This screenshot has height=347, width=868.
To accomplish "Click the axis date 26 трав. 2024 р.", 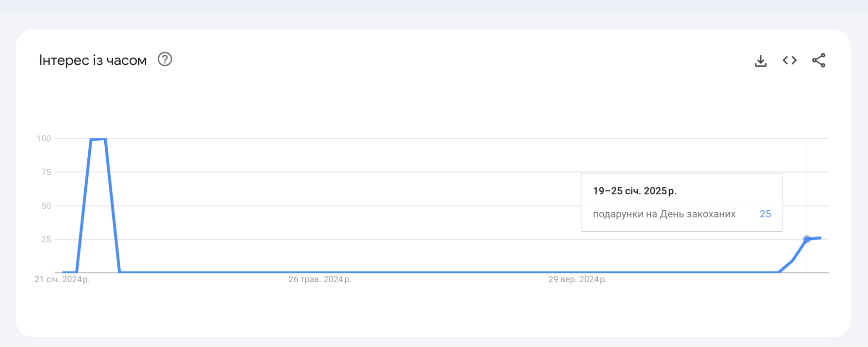I will coord(320,279).
